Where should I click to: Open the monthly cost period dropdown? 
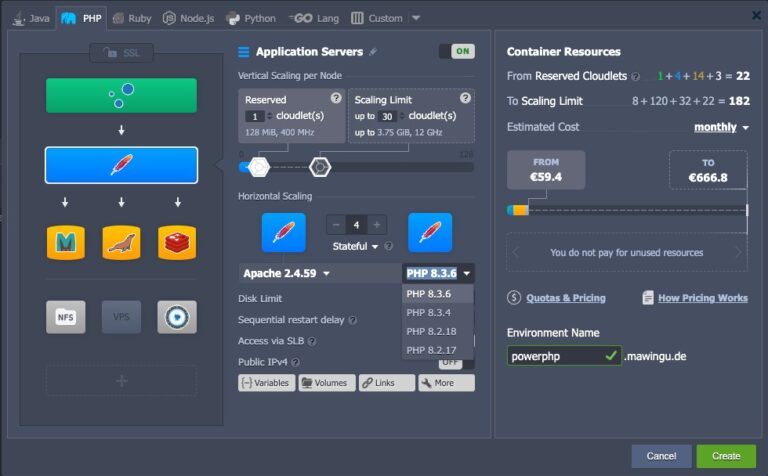pyautogui.click(x=721, y=127)
